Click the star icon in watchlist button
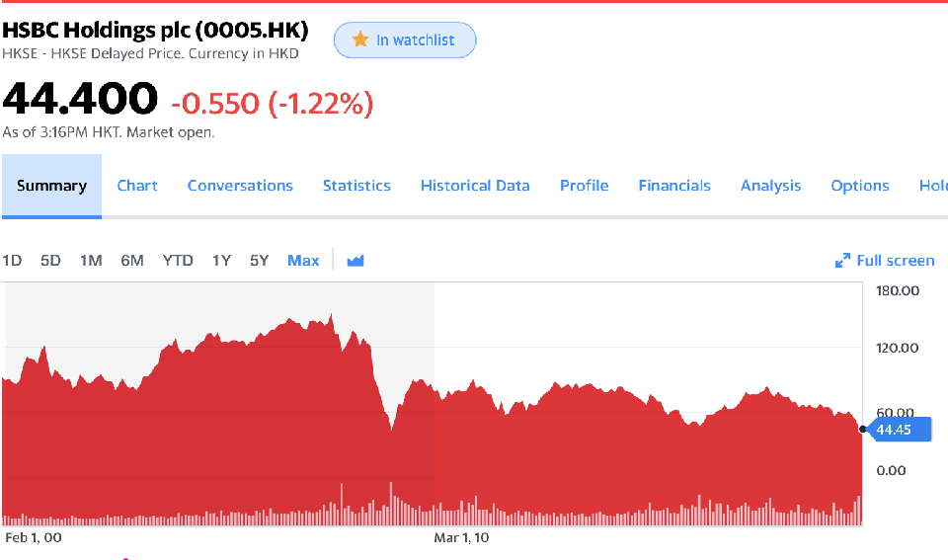This screenshot has width=948, height=560. [x=360, y=40]
